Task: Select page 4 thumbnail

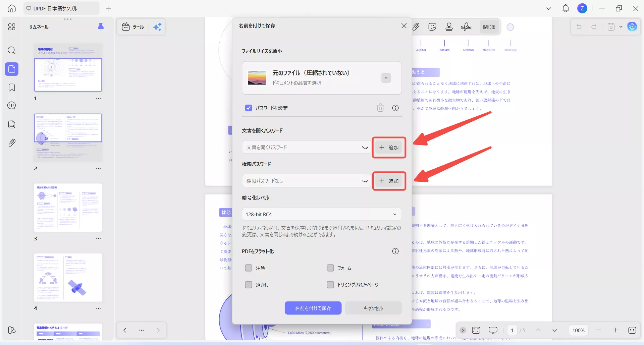Action: pos(68,278)
